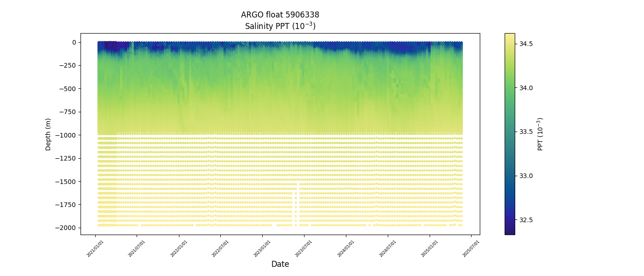Click the pale yellow top of the colorbar
The image size is (644, 276).
tap(510, 36)
